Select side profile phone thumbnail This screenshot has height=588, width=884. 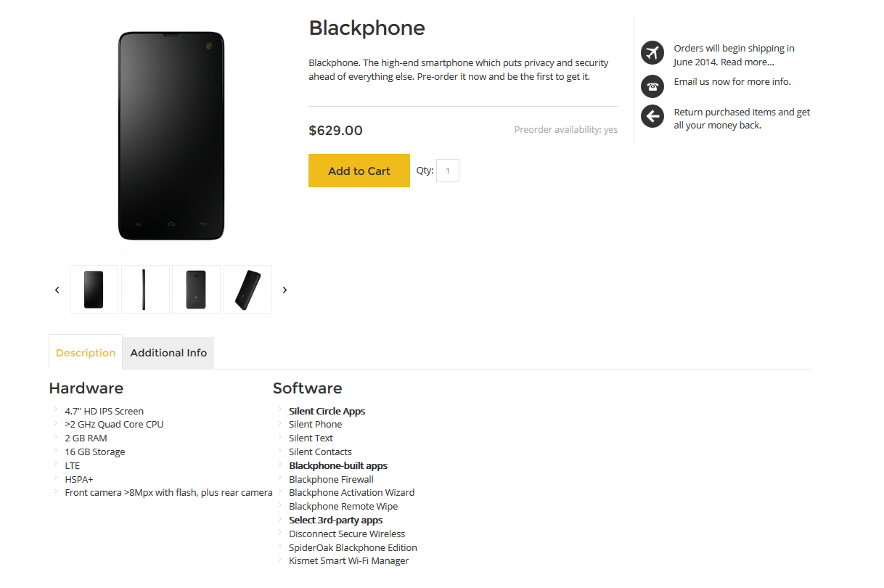tap(145, 289)
